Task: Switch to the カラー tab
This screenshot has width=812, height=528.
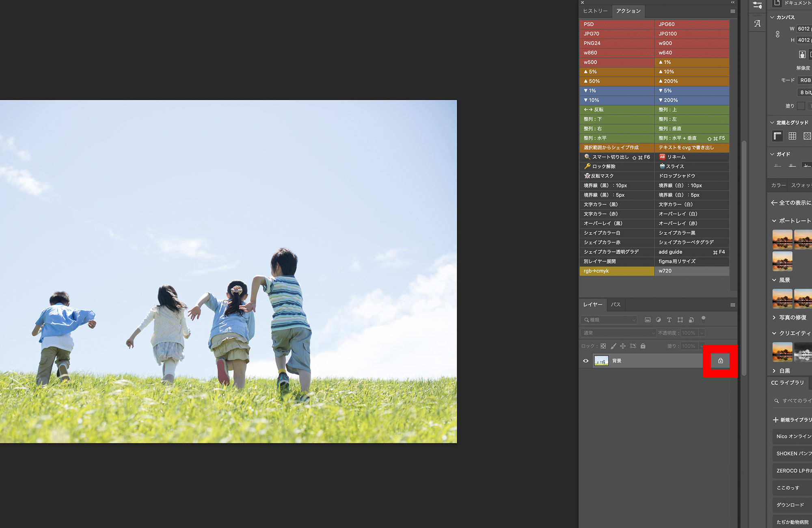Action: [x=778, y=185]
